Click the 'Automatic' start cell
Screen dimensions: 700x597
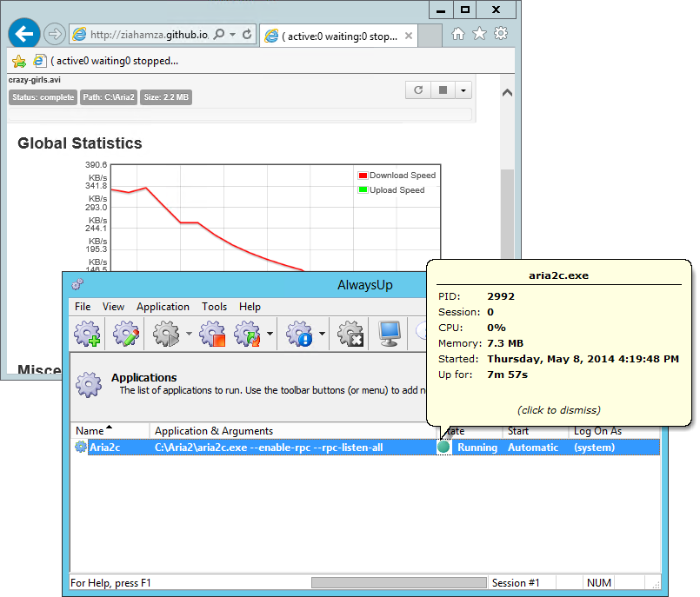tap(533, 448)
